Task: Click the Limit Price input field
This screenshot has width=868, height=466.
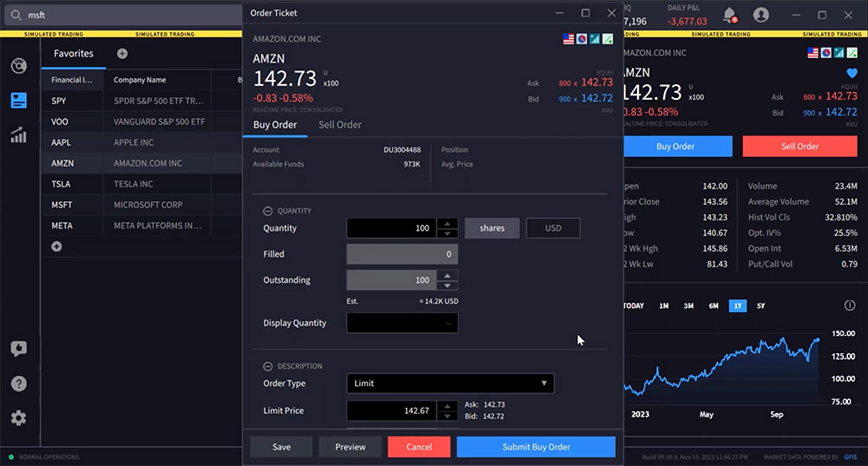Action: click(x=390, y=410)
